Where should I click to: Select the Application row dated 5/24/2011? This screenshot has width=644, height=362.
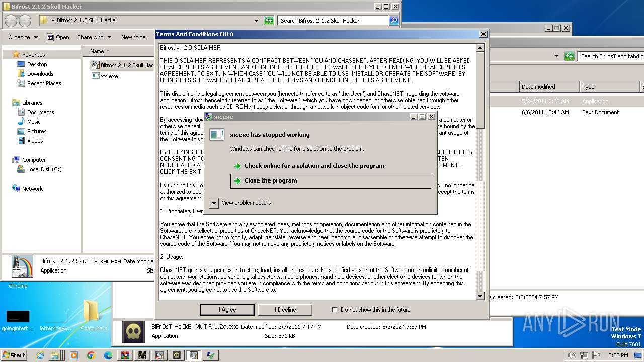566,101
